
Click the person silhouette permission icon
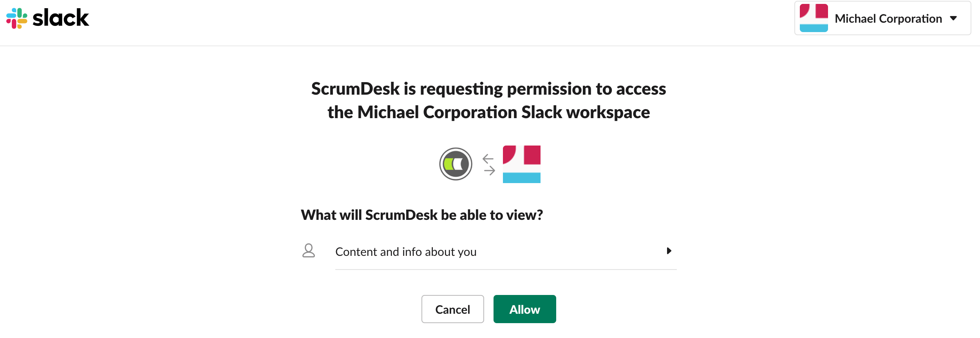[309, 251]
